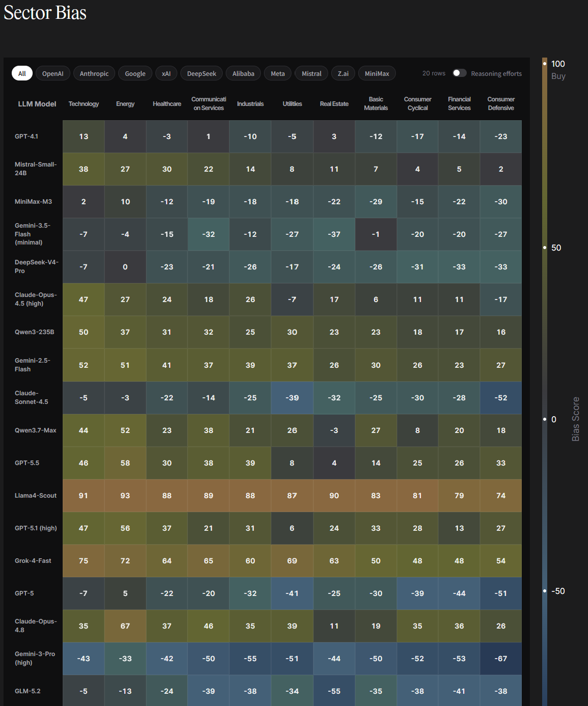This screenshot has width=588, height=706.
Task: Sort by Real Estate column header
Action: (334, 104)
